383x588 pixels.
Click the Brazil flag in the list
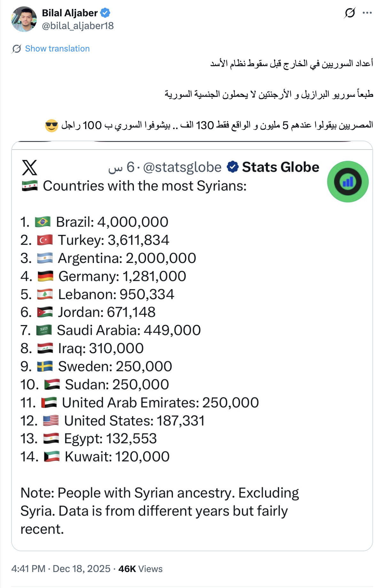[43, 222]
